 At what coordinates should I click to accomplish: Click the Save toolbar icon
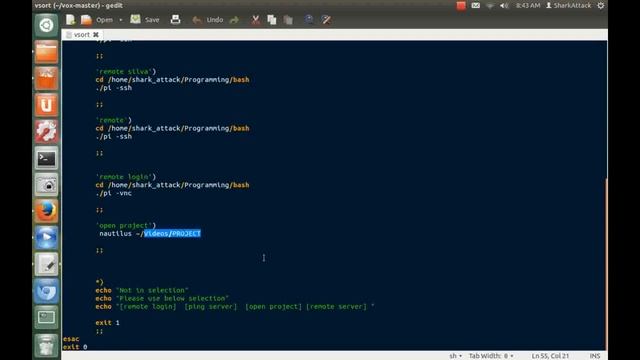[x=136, y=20]
